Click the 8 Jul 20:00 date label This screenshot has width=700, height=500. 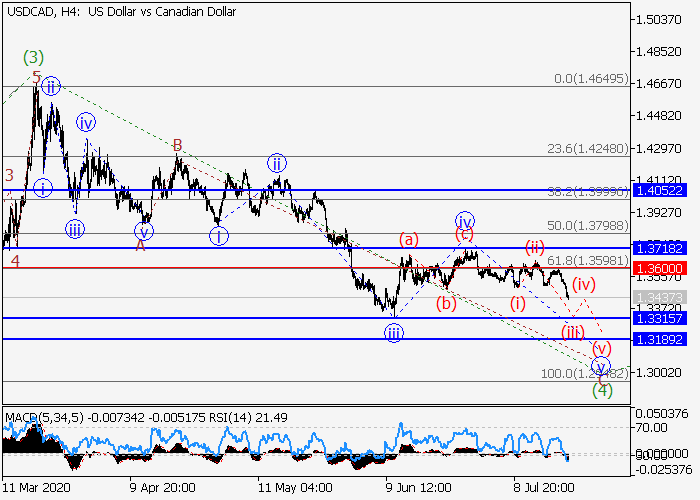coord(543,488)
